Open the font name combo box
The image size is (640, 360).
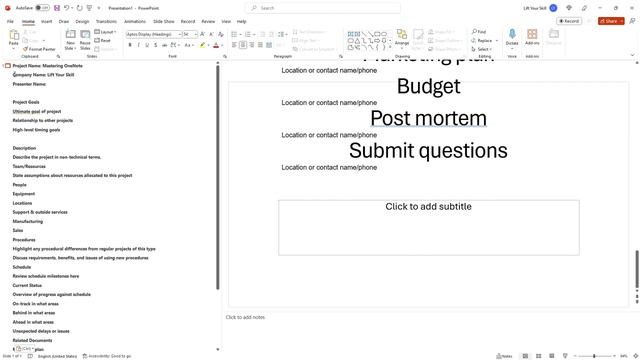153,34
